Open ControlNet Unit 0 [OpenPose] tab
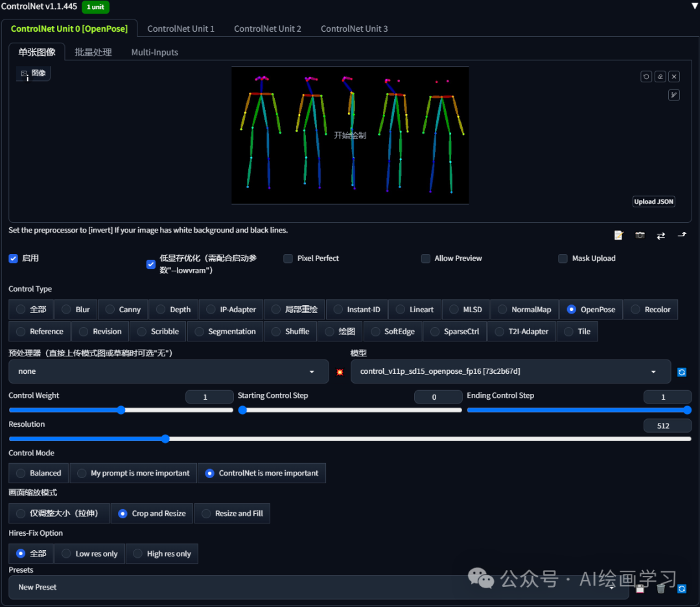The width and height of the screenshot is (700, 607). pyautogui.click(x=69, y=29)
